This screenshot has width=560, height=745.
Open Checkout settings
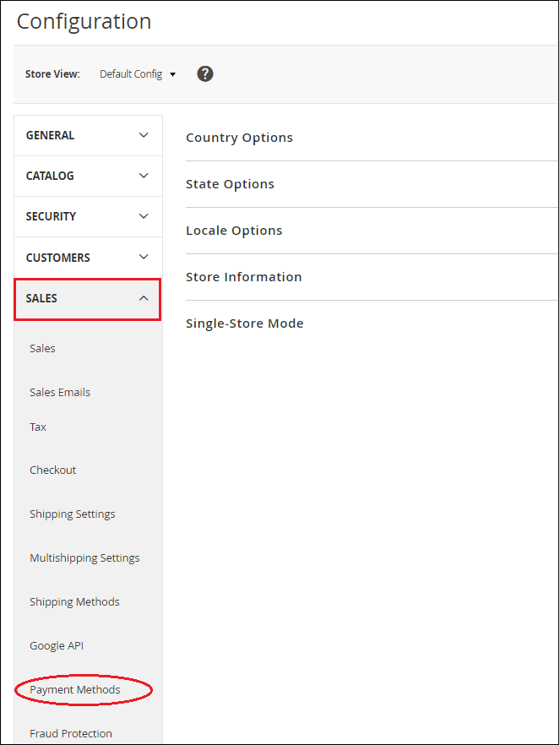click(x=53, y=470)
